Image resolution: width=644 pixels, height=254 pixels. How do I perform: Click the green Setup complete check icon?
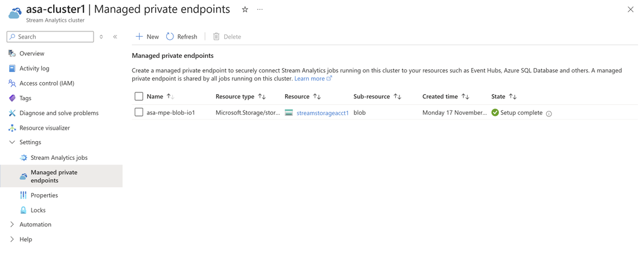495,112
